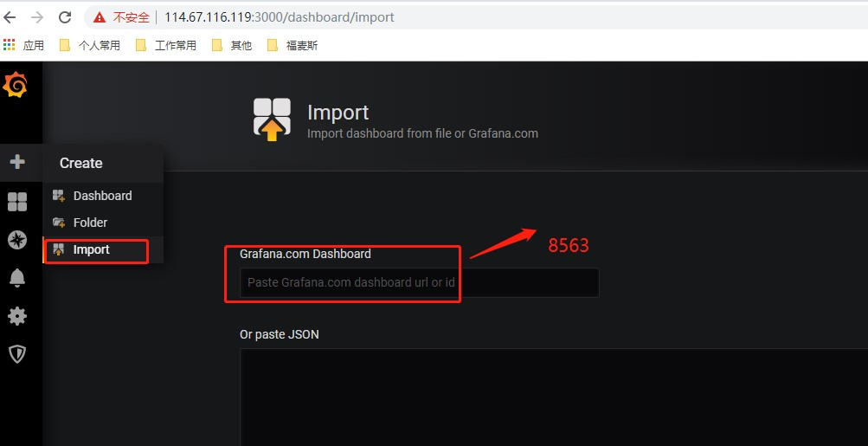868x446 pixels.
Task: Click the insecure site warning icon
Action: pos(100,17)
